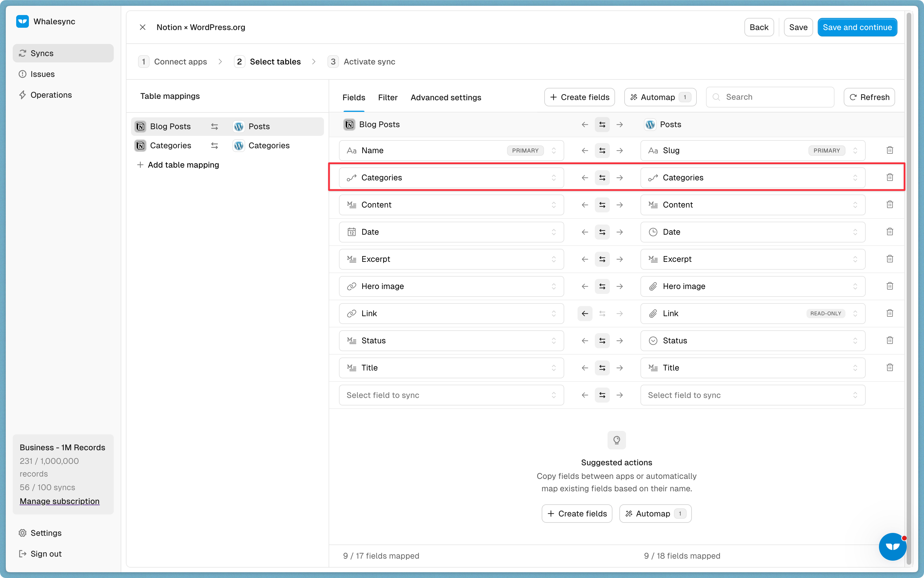Open the WordPress Status field dropdown
Viewport: 924px width, 578px height.
[752, 341]
